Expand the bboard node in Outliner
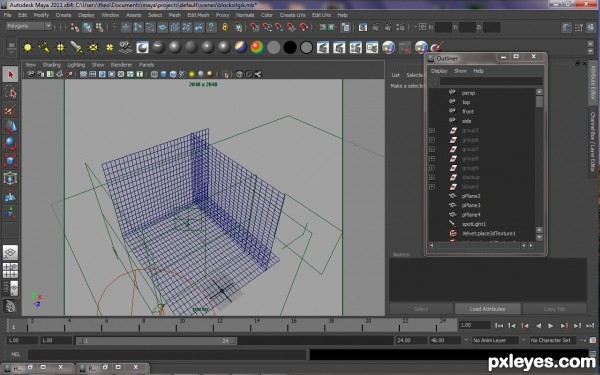 (432, 187)
